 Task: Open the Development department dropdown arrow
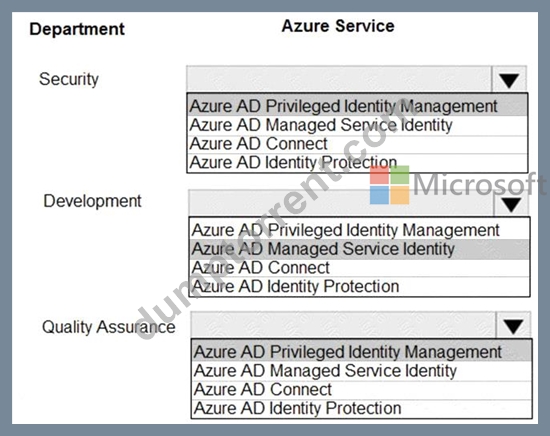click(x=511, y=204)
